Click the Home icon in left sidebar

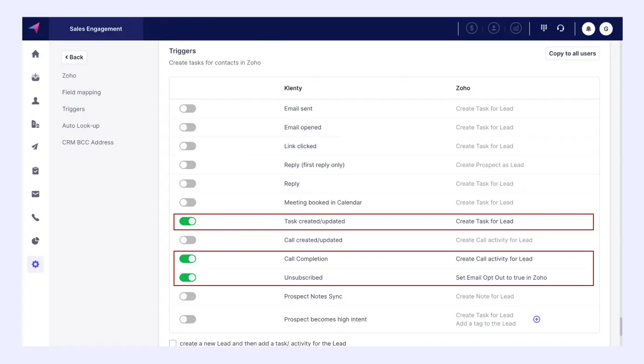[35, 54]
